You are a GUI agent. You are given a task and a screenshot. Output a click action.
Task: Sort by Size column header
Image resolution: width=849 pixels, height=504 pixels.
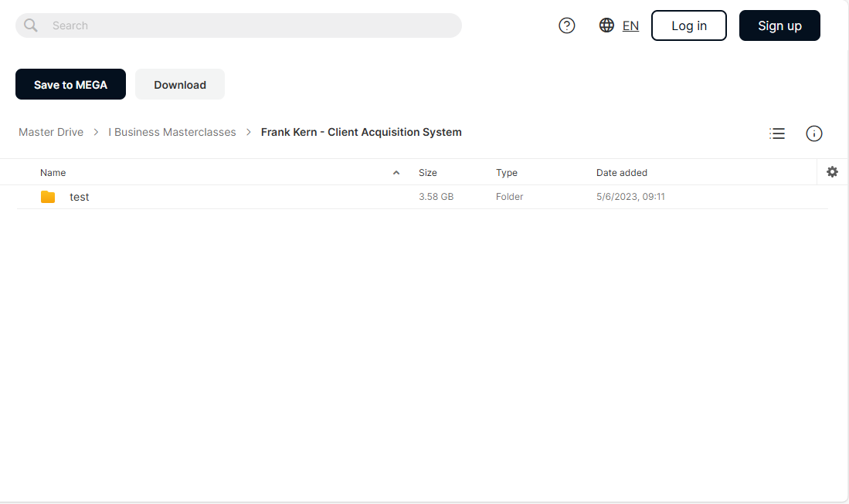(428, 173)
